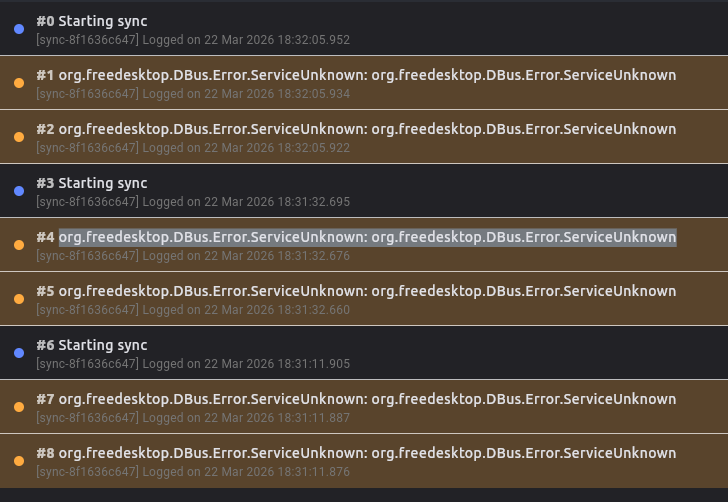Screen dimensions: 728x502
Task: Click the highlighted error text in entry #4
Action: 367,237
